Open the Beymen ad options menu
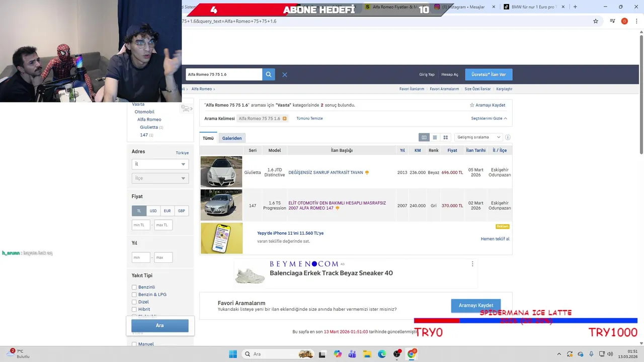 pyautogui.click(x=472, y=264)
